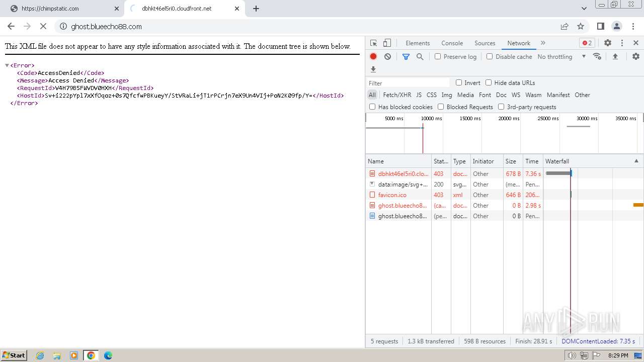Sort requests by Size column
The width and height of the screenshot is (644, 362).
[513, 161]
